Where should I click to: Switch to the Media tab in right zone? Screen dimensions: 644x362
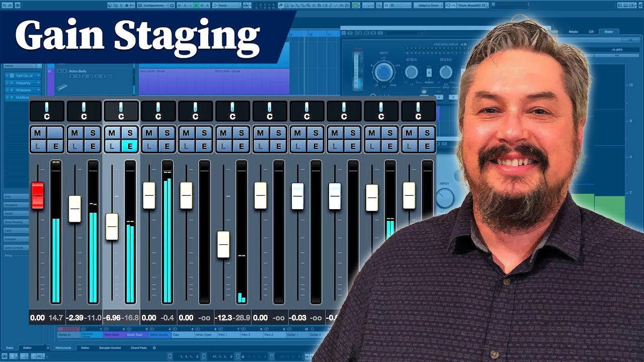tap(574, 32)
